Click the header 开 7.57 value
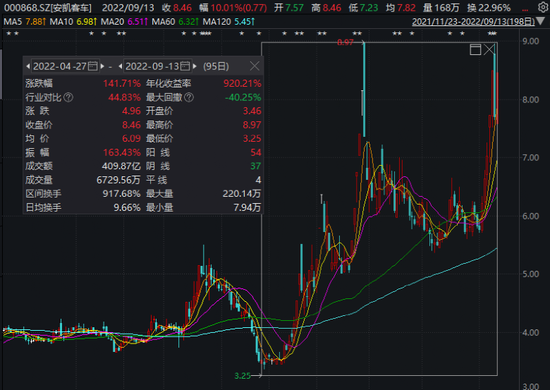Image resolution: width=550 pixels, height=390 pixels. pos(289,8)
